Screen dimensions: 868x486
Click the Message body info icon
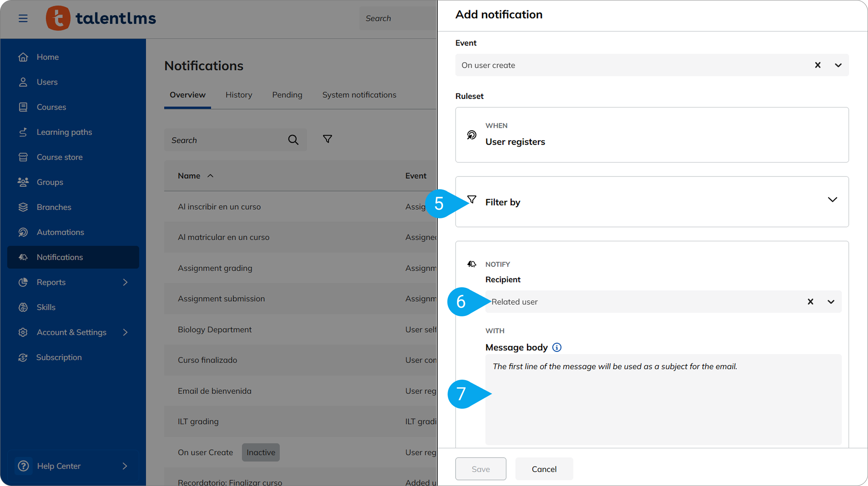pos(557,347)
